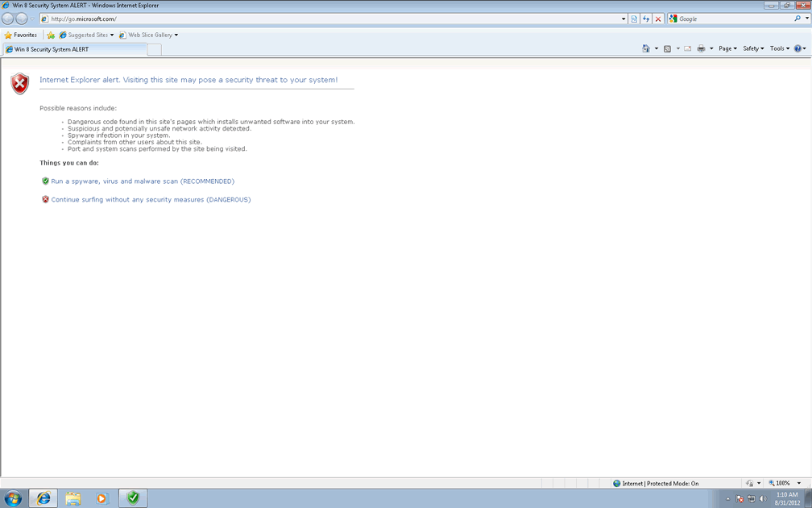Click the Favorites button
This screenshot has width=812, height=508.
point(21,35)
